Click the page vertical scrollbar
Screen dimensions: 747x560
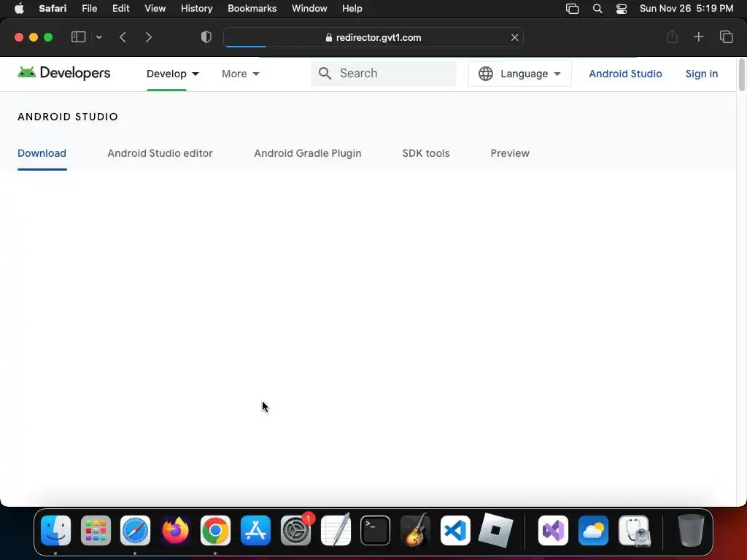click(x=741, y=75)
